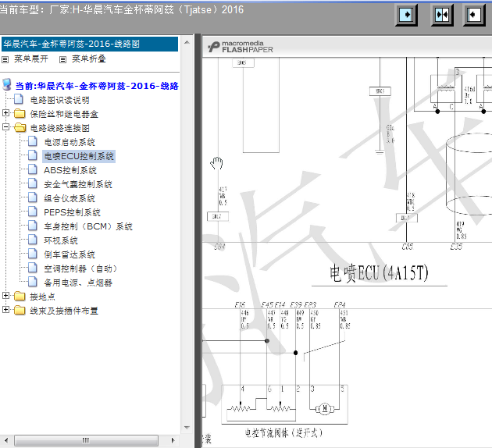Click the horizontal scrollbar thumb
492x448 pixels.
tap(86, 440)
